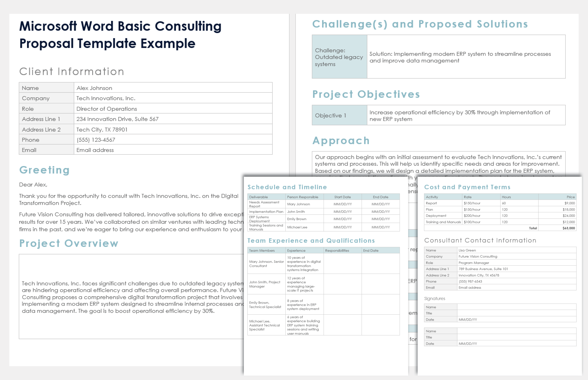Click the 'Start Date' column header
The height and width of the screenshot is (380, 588).
pyautogui.click(x=343, y=197)
